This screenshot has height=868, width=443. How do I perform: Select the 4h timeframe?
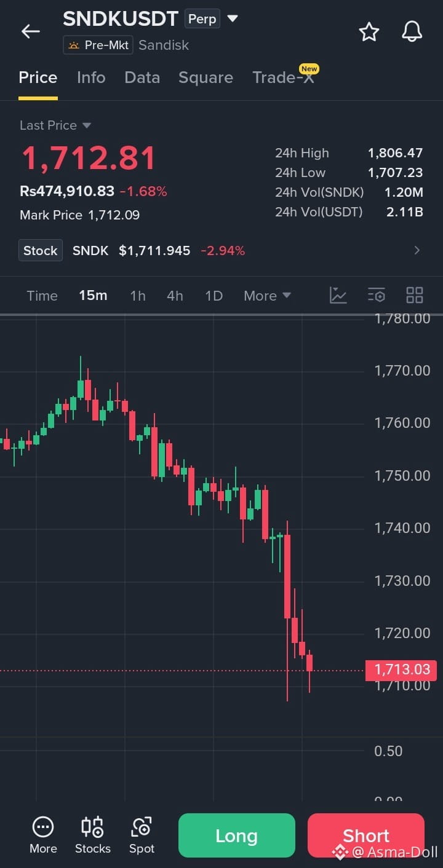click(175, 296)
